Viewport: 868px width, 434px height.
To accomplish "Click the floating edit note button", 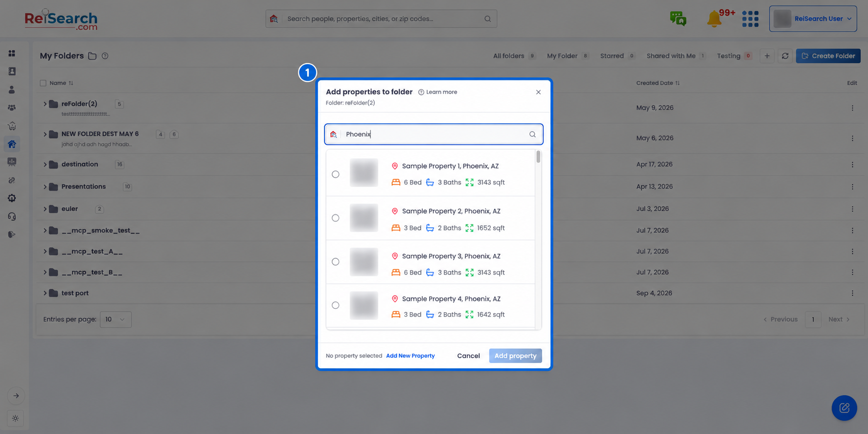I will pos(844,408).
